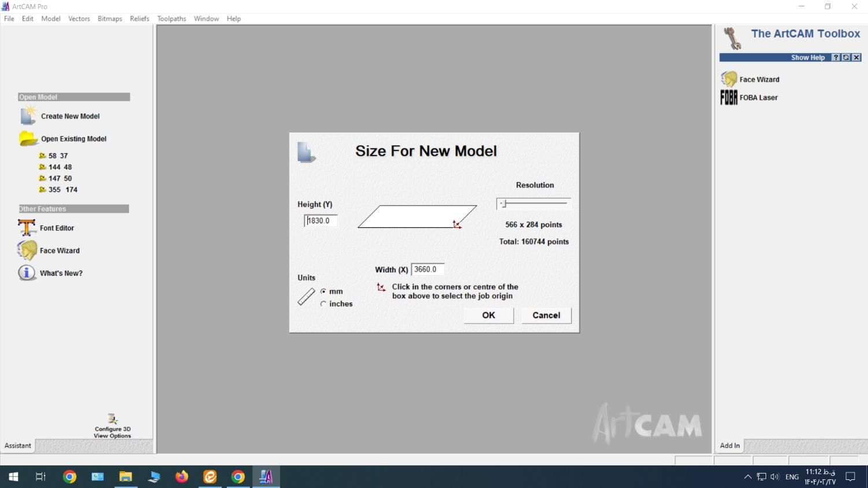Switch to the Assistant tab
The height and width of the screenshot is (488, 868).
coord(18,446)
